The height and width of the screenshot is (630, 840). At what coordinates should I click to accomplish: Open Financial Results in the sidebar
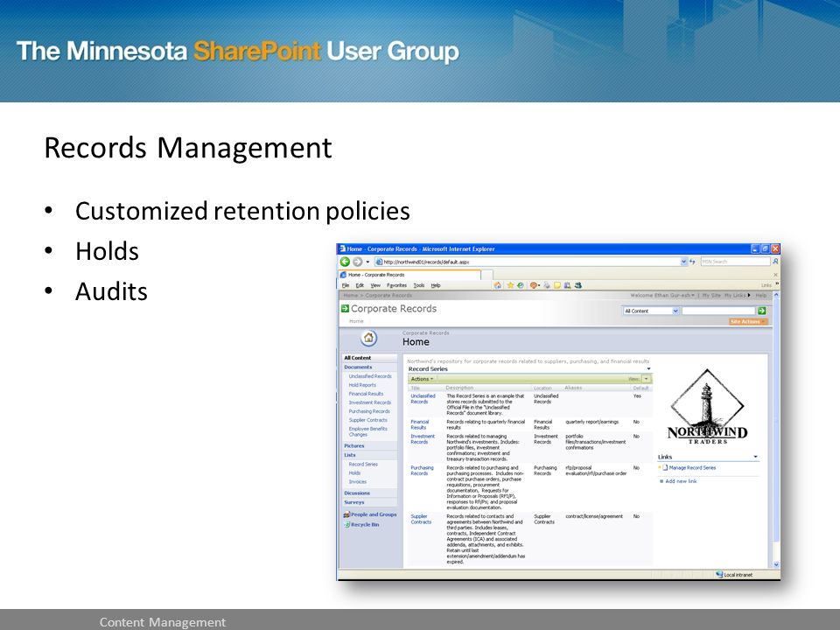(366, 394)
